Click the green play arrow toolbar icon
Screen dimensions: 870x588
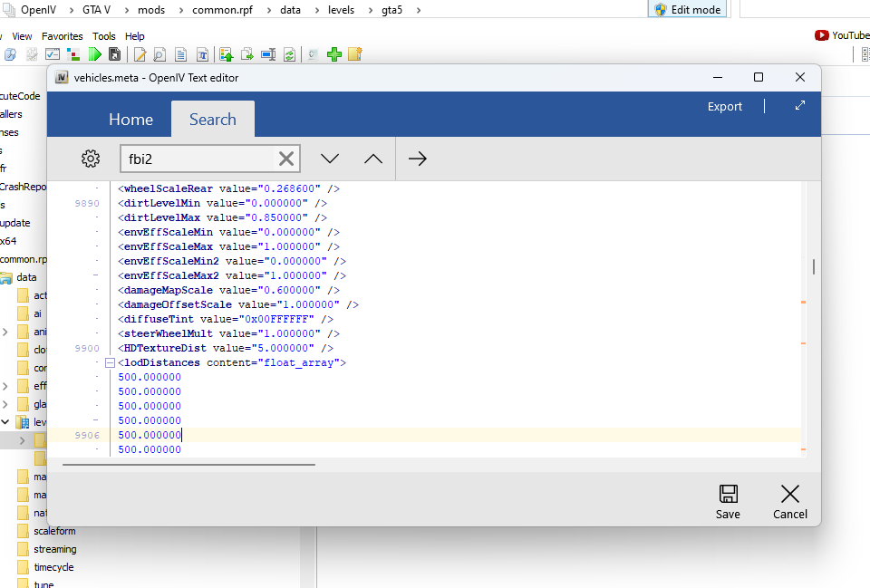pyautogui.click(x=95, y=54)
